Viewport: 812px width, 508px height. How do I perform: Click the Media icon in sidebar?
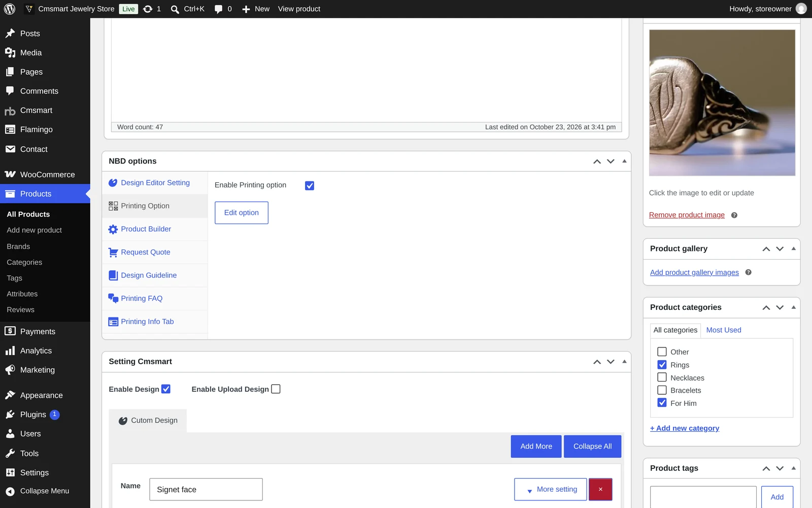10,53
